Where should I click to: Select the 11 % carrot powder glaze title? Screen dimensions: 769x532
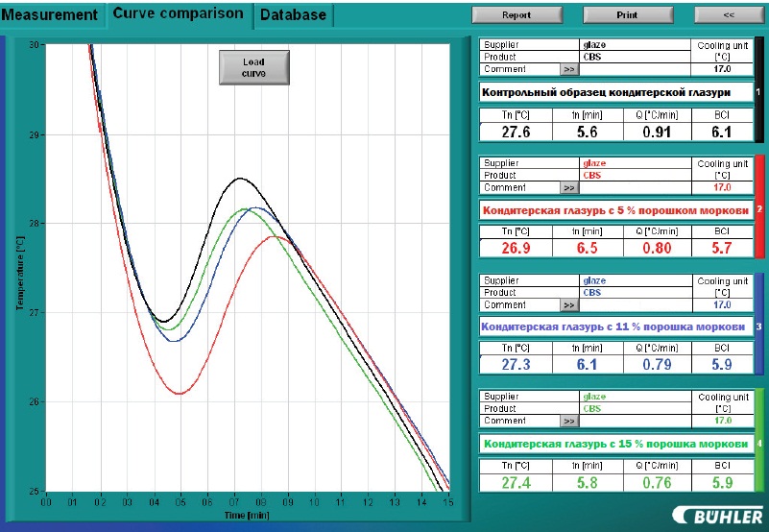pos(615,326)
